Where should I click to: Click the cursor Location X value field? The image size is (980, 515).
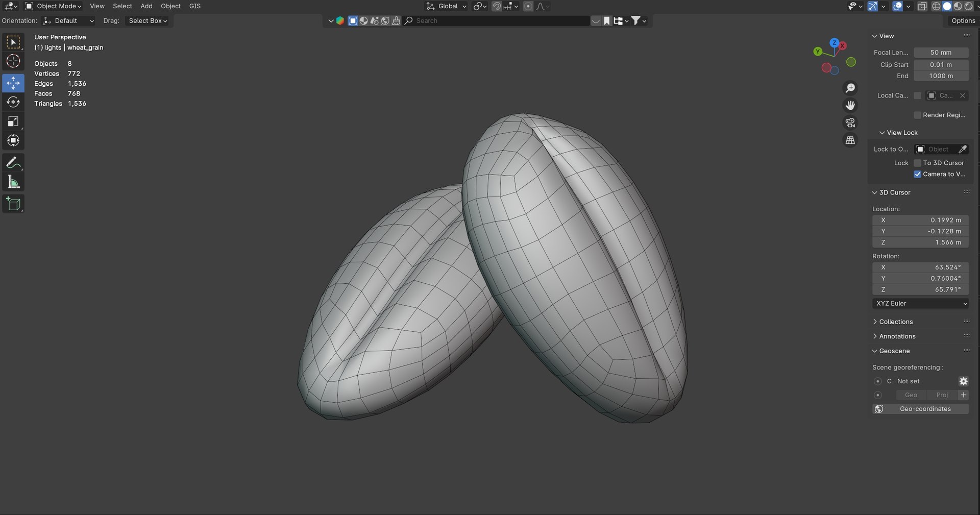pyautogui.click(x=920, y=220)
